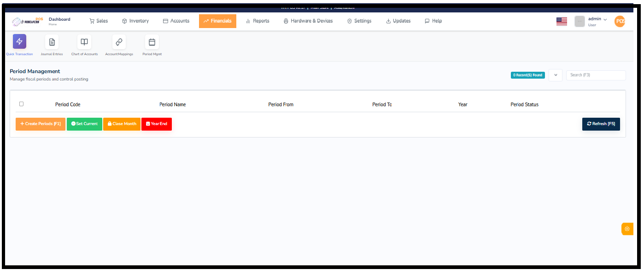Image resolution: width=644 pixels, height=275 pixels.
Task: Click inside the Search F3 field
Action: (x=596, y=75)
